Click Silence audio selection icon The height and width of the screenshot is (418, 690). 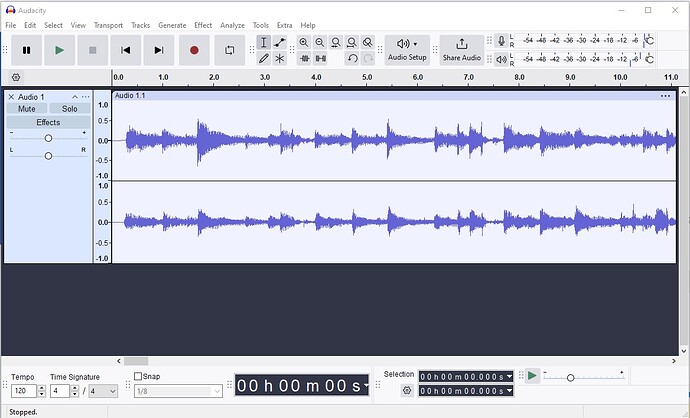(x=321, y=58)
